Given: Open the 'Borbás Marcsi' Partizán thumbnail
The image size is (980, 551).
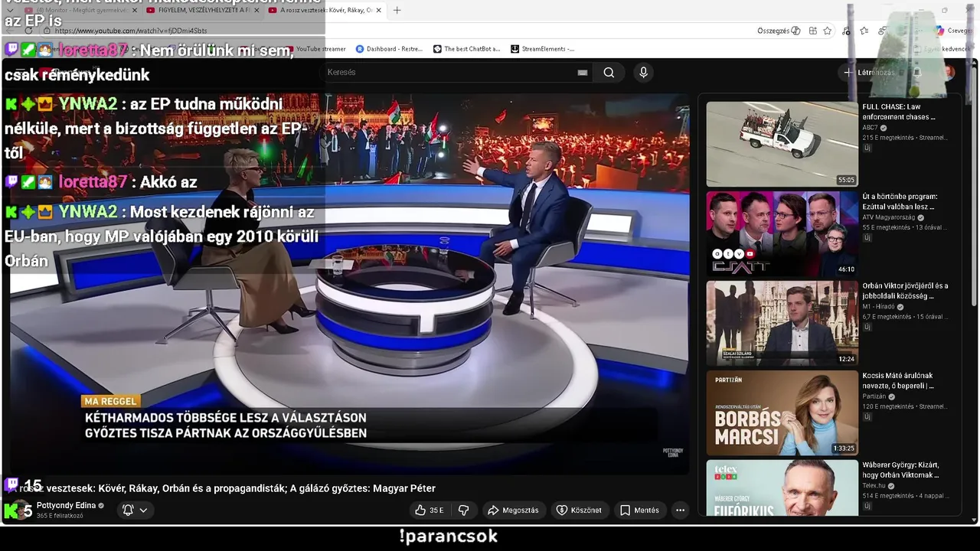Looking at the screenshot, I should (782, 412).
